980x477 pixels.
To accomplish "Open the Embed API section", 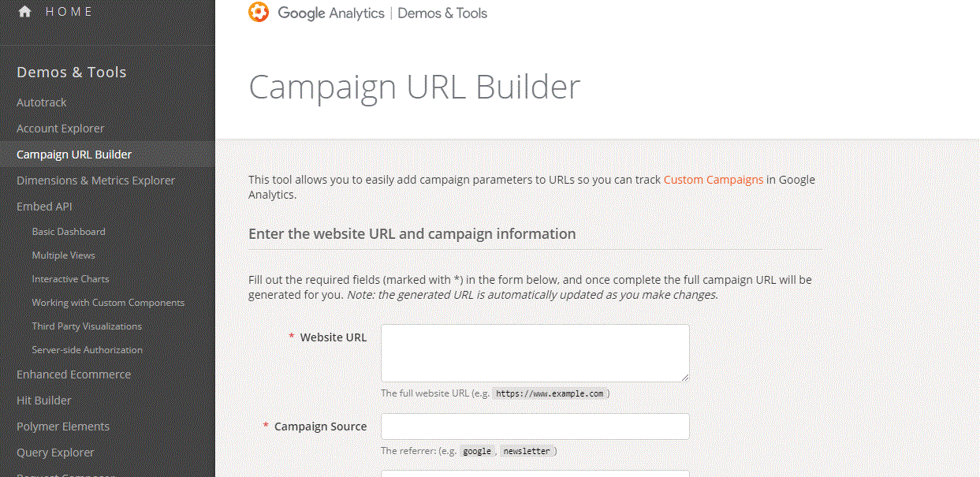I will [x=44, y=207].
